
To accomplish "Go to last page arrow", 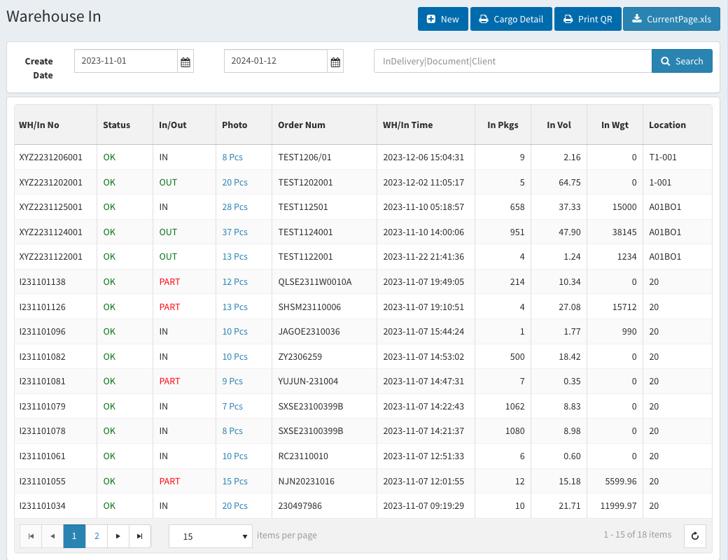I will (x=140, y=536).
